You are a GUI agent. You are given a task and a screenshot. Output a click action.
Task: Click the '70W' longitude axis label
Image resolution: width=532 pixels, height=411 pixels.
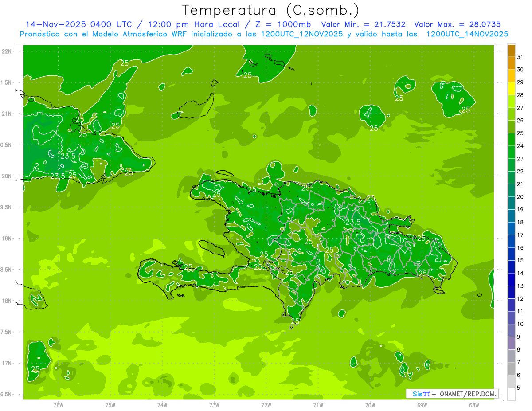tap(370, 405)
